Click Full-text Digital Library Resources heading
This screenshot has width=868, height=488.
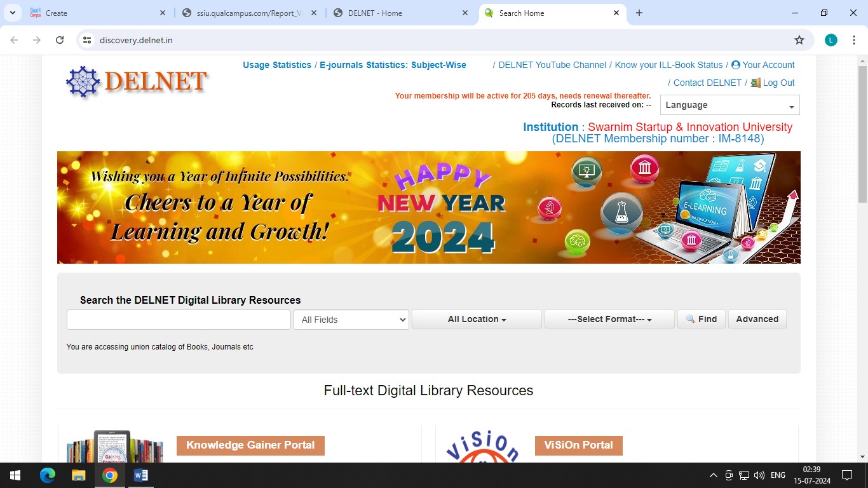[429, 391]
